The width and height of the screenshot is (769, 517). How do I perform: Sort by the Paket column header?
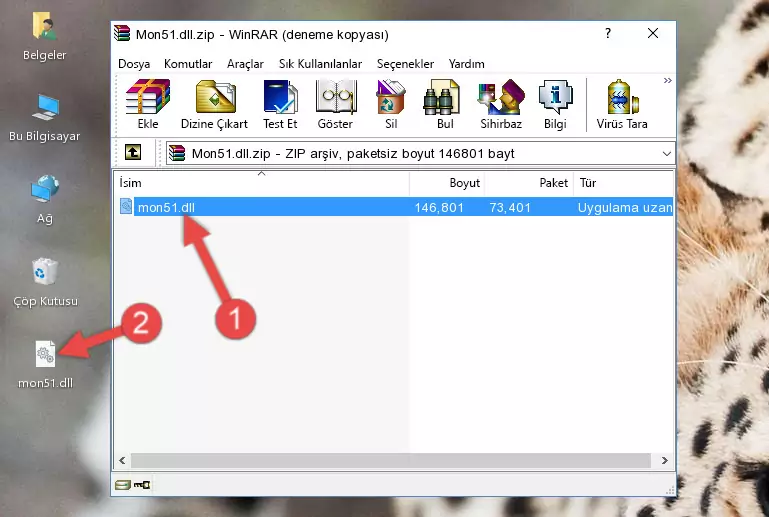tap(529, 182)
